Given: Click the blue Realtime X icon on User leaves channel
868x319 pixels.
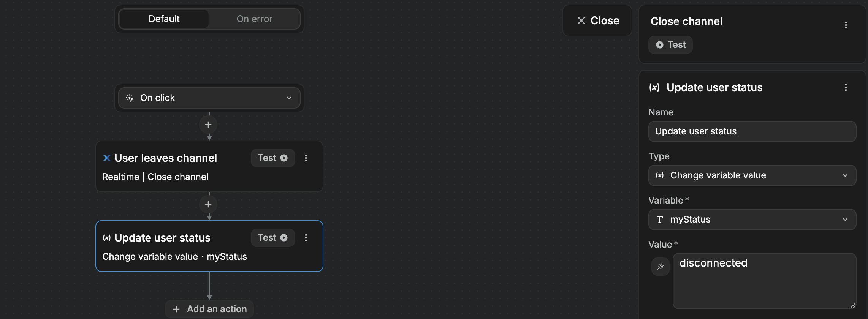Looking at the screenshot, I should (x=107, y=158).
